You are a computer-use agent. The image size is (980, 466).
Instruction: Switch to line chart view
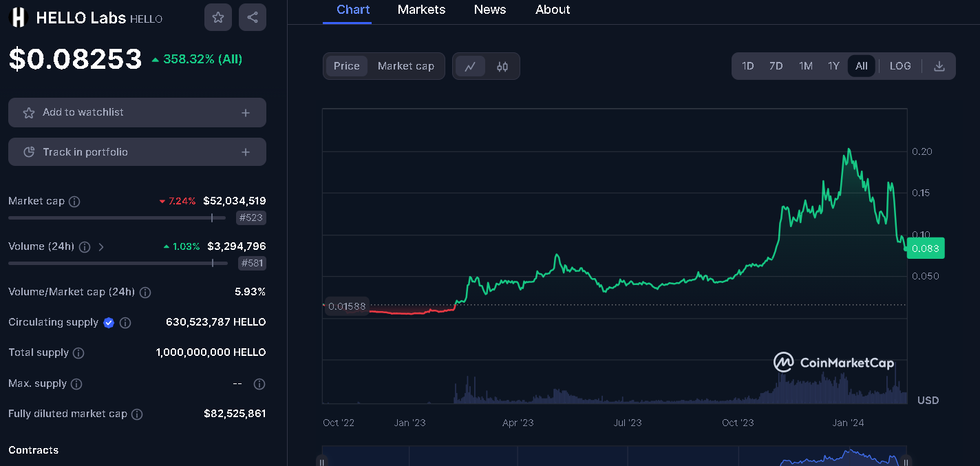tap(471, 66)
